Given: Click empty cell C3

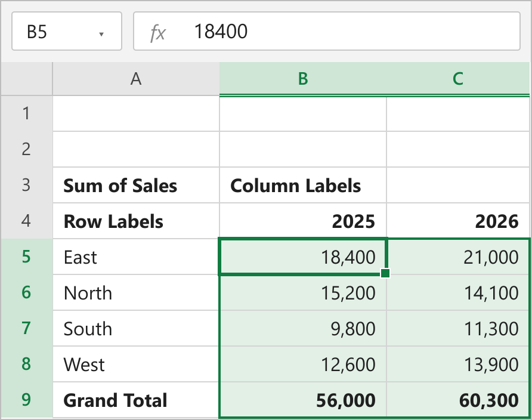Looking at the screenshot, I should click(x=458, y=185).
